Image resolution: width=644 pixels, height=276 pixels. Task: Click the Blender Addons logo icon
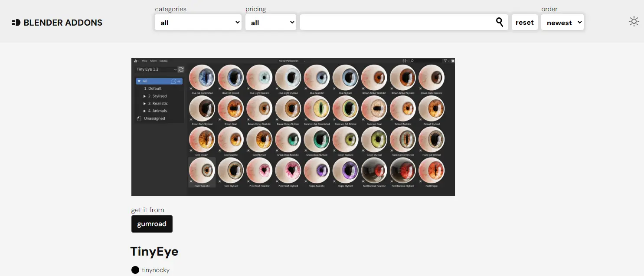tap(16, 23)
